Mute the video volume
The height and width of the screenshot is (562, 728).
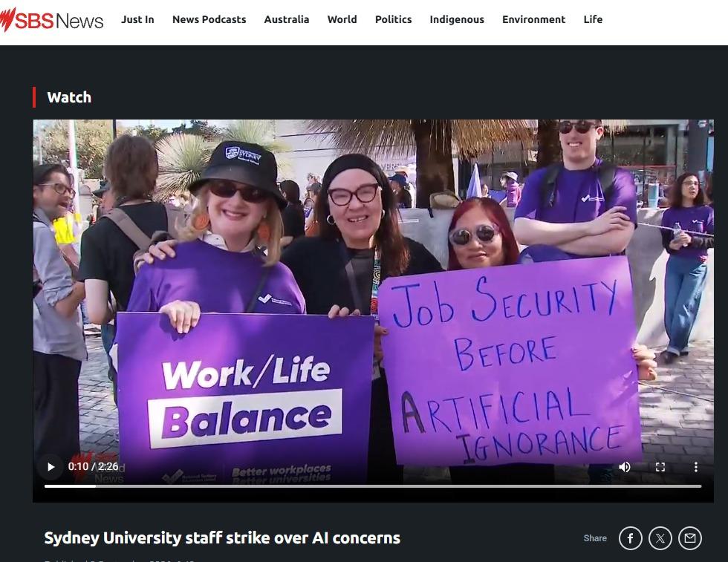pos(625,467)
